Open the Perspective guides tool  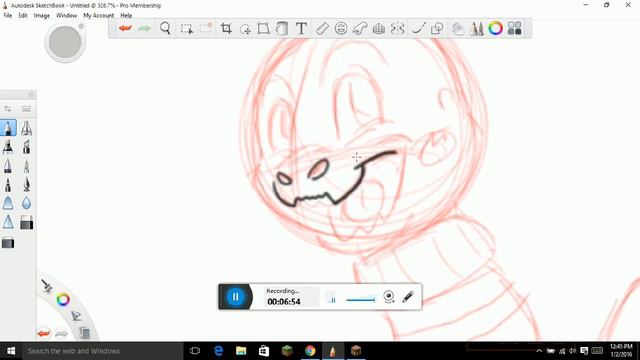pyautogui.click(x=379, y=29)
